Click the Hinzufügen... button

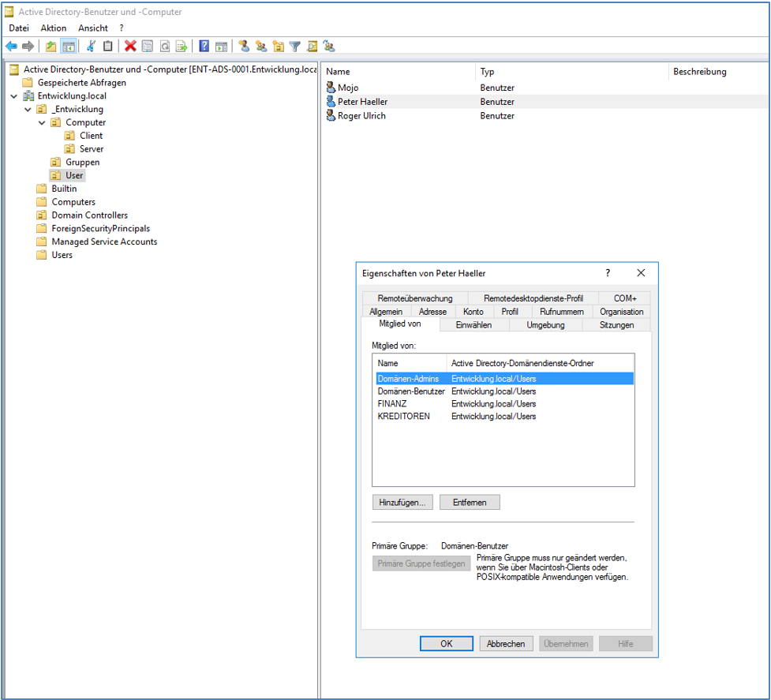[402, 502]
